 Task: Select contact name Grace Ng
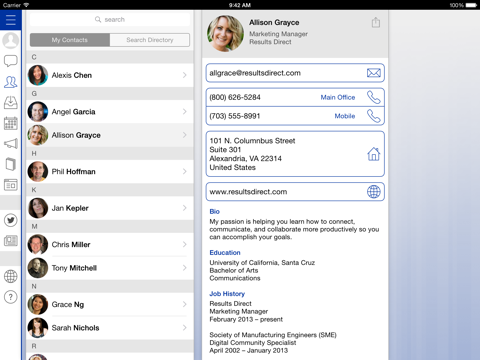pos(68,304)
